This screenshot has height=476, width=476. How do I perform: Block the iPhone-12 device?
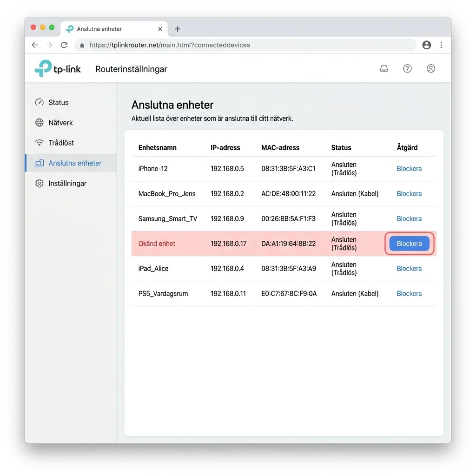click(409, 168)
